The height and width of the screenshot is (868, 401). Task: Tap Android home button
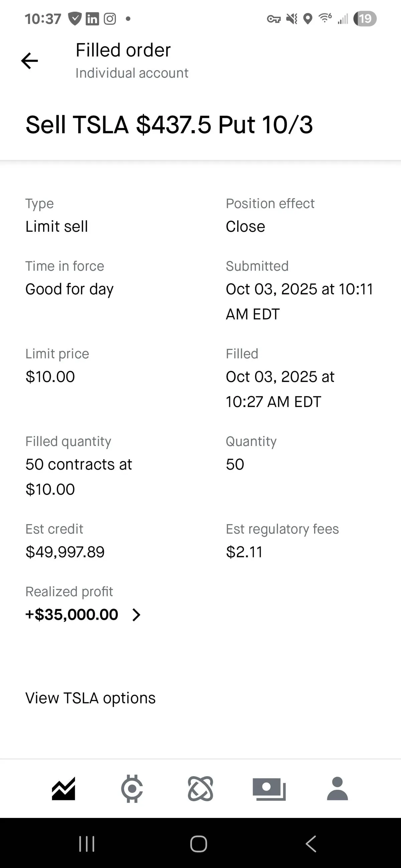click(198, 844)
